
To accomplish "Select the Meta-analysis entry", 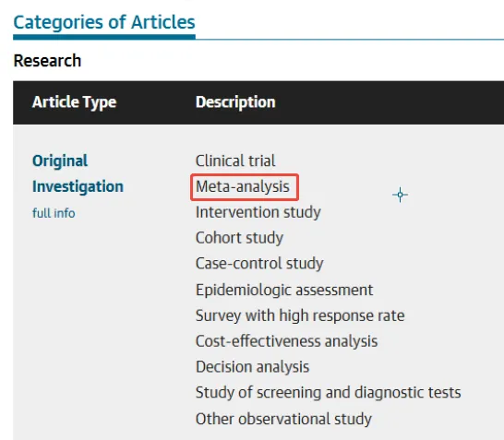I will tap(243, 186).
